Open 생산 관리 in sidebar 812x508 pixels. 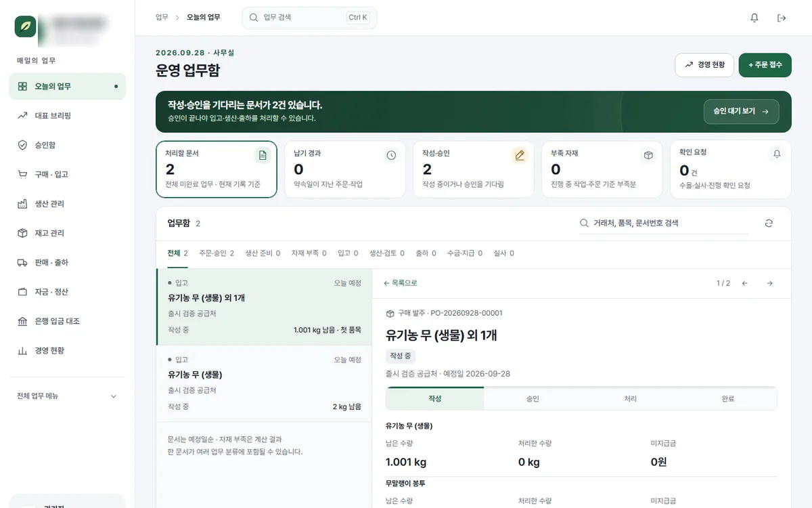coord(67,204)
